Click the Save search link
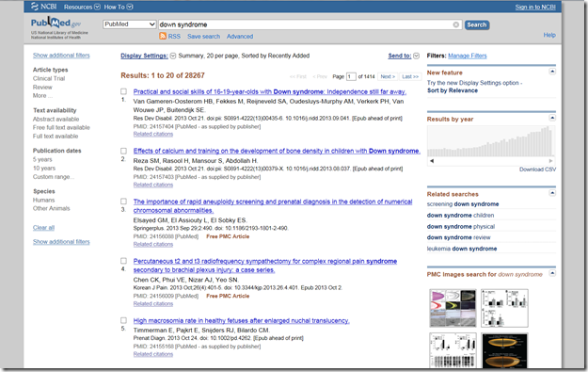 pyautogui.click(x=203, y=37)
